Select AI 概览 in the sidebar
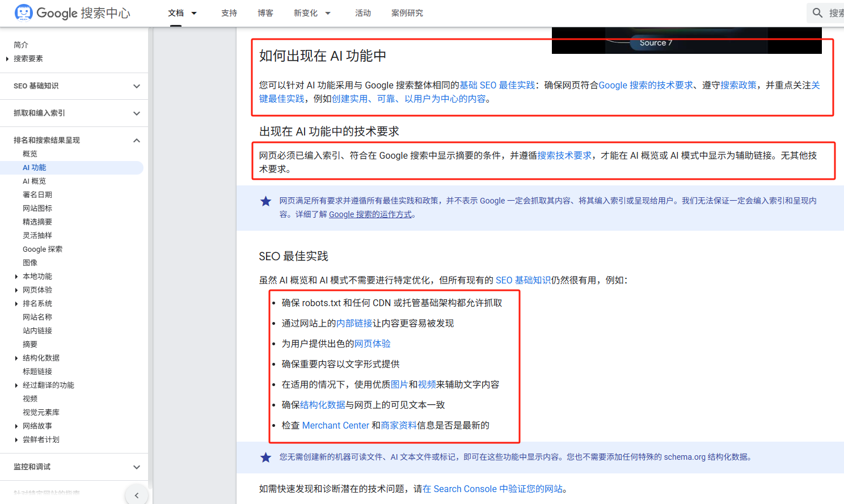 pyautogui.click(x=35, y=180)
